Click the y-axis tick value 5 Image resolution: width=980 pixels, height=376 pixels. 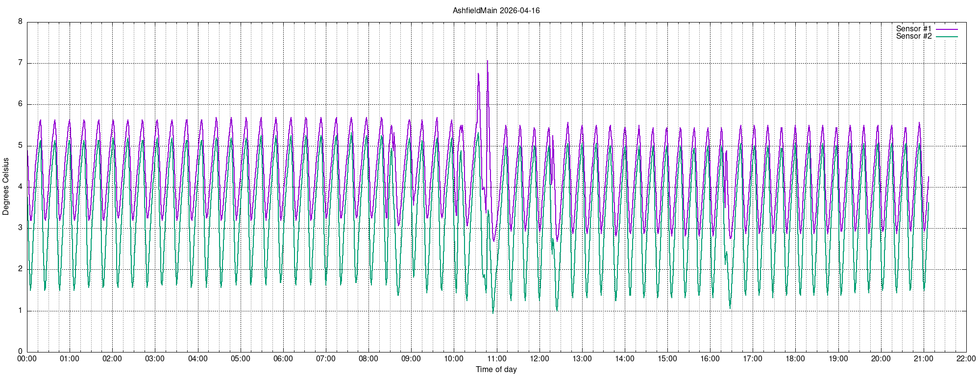20,145
